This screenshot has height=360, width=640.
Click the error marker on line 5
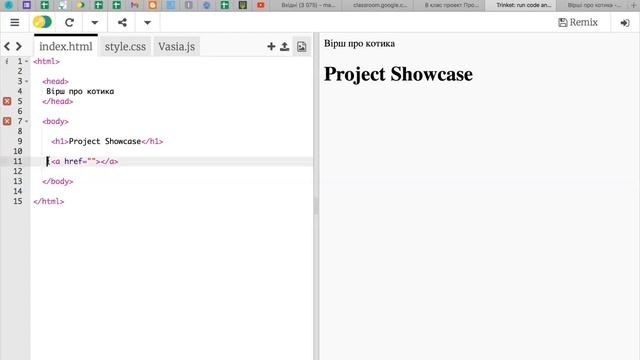[x=7, y=101]
